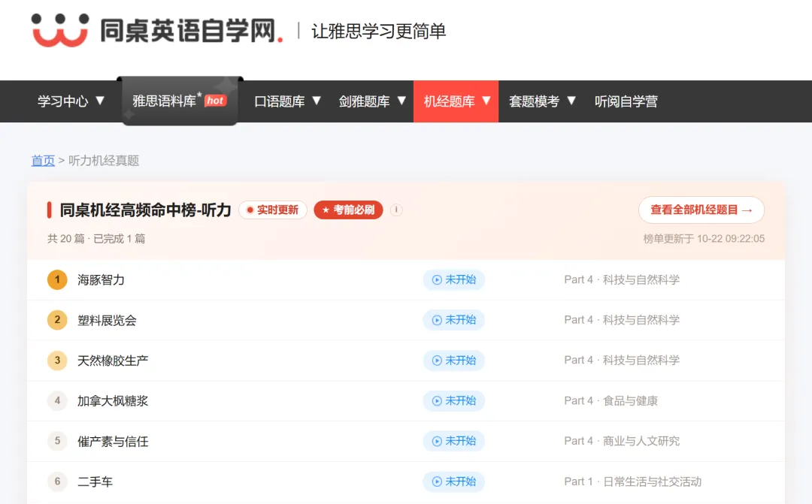Click the play icon in 催产素与信任 row
Screen dimensions: 812x504
coord(437,442)
